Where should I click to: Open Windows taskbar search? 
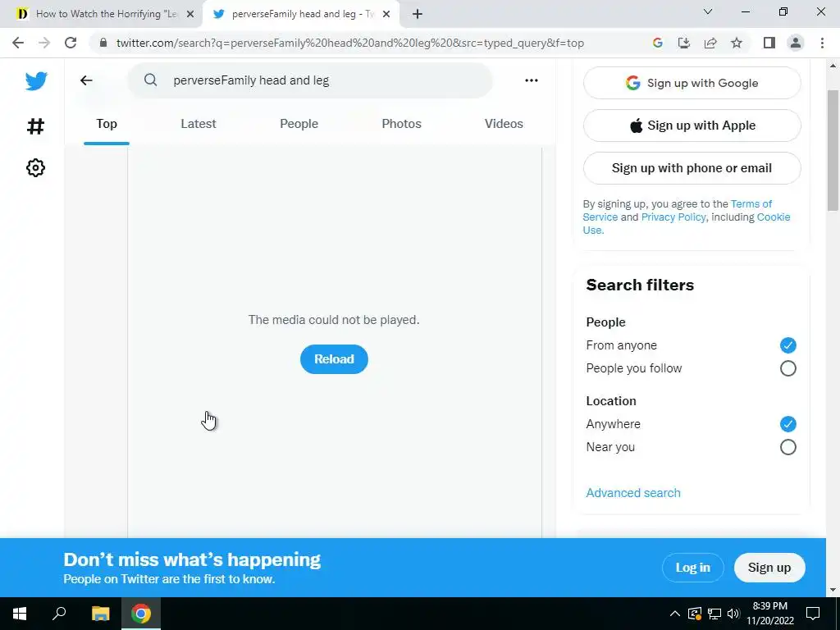(x=59, y=614)
